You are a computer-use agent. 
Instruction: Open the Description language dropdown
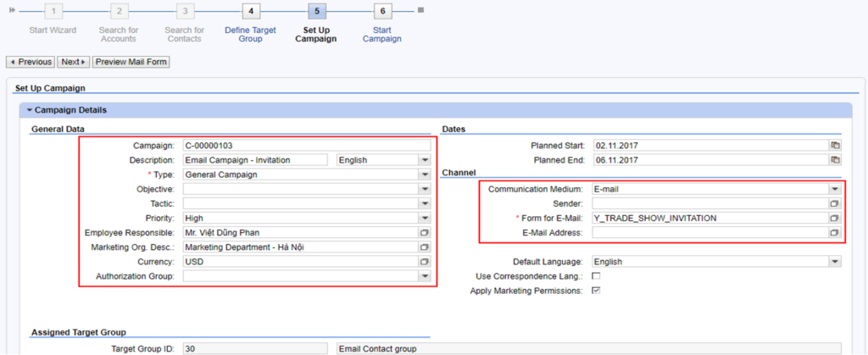(x=425, y=160)
